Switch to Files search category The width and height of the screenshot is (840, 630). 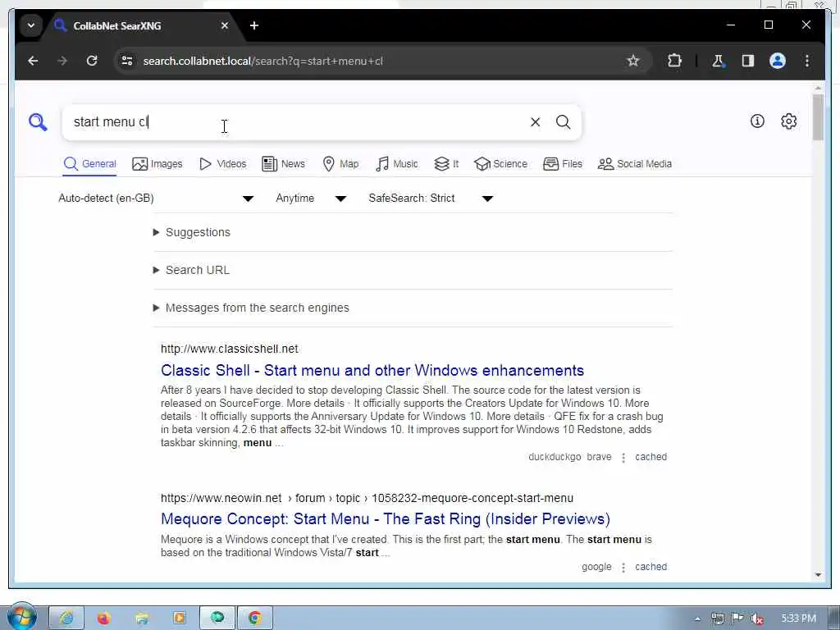[x=563, y=164]
